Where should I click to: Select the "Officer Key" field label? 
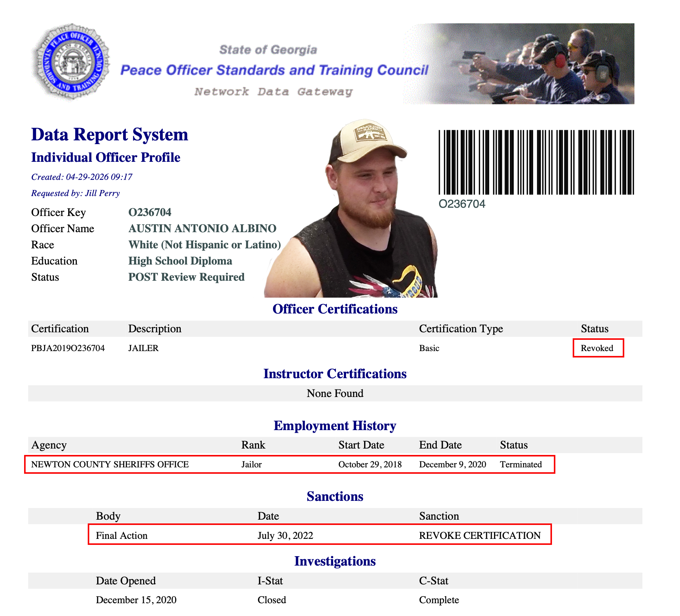58,212
